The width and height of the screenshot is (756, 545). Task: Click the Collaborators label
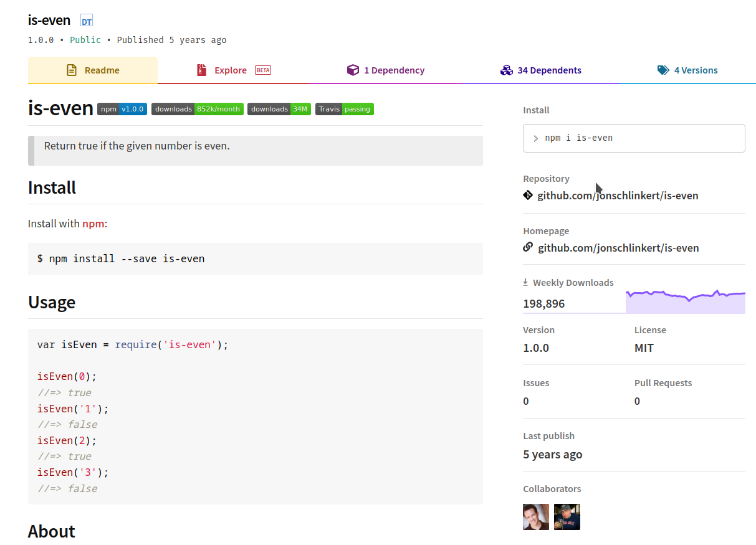click(x=552, y=489)
